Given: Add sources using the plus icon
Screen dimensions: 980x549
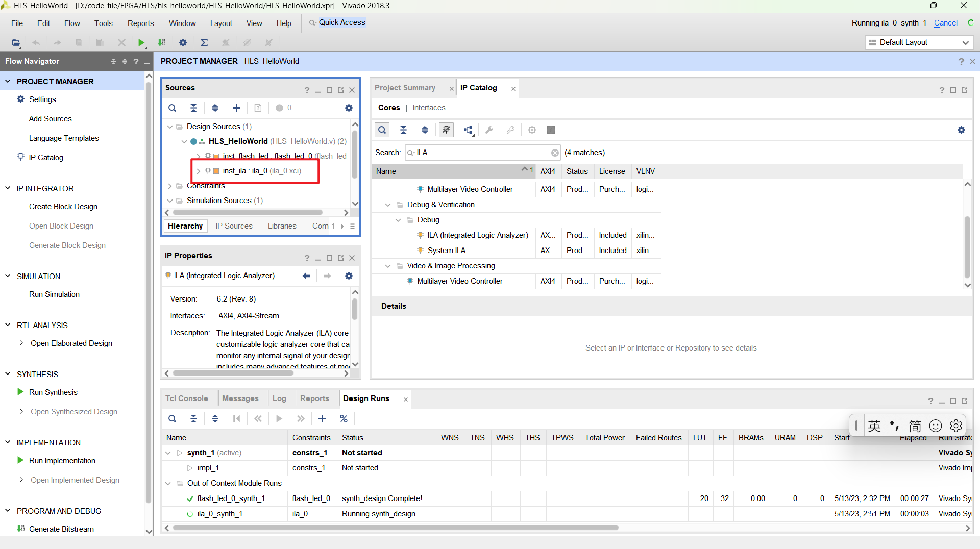Looking at the screenshot, I should 236,108.
